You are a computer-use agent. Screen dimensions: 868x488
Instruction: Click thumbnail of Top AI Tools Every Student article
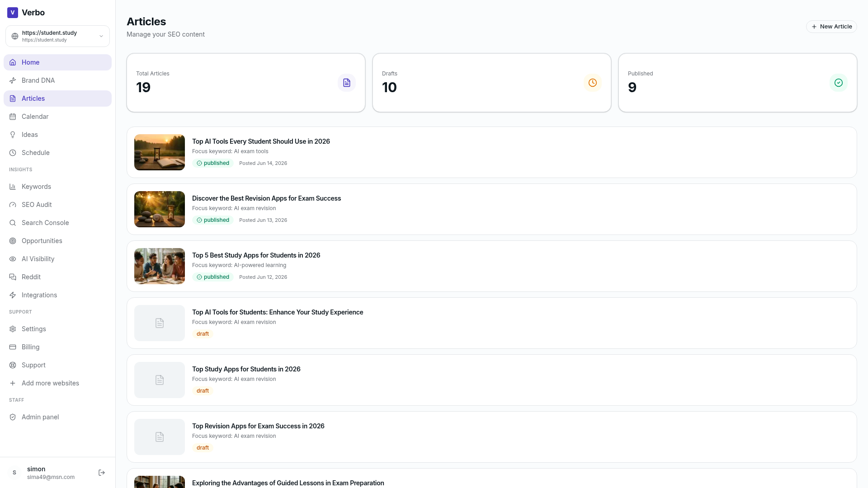(x=160, y=152)
